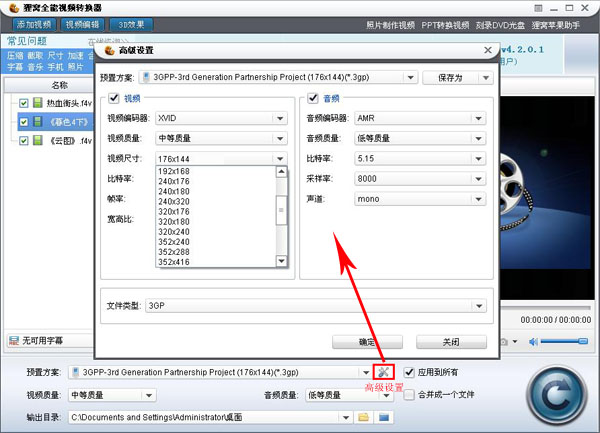Screen dimensions: 600x433
Task: Click the main window menu icon in title bar
Action: pos(538,8)
